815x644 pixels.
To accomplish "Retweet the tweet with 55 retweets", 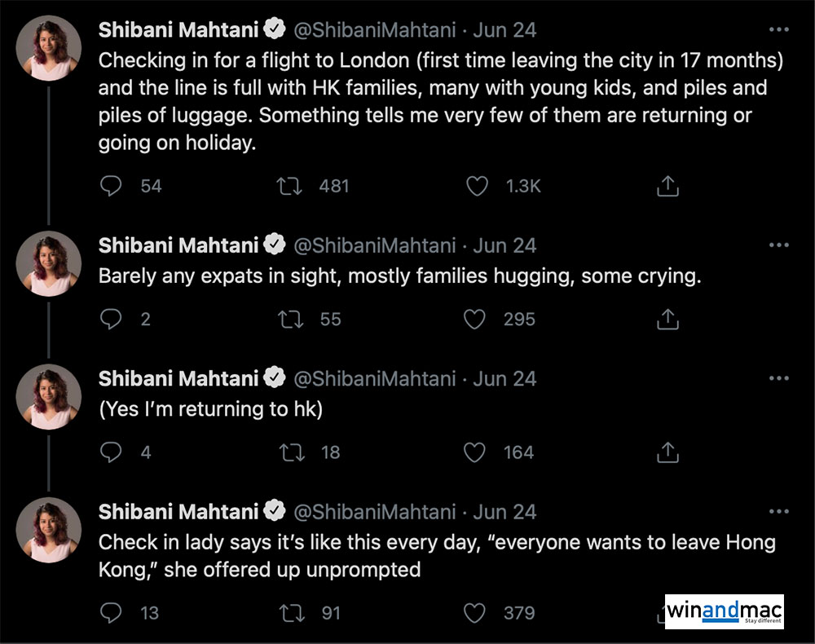I will click(289, 320).
